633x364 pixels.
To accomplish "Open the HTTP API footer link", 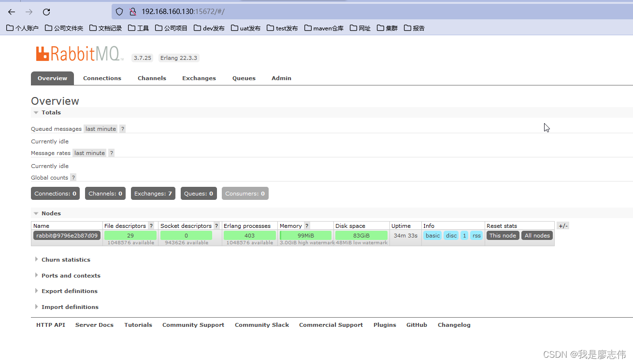I will (51, 325).
